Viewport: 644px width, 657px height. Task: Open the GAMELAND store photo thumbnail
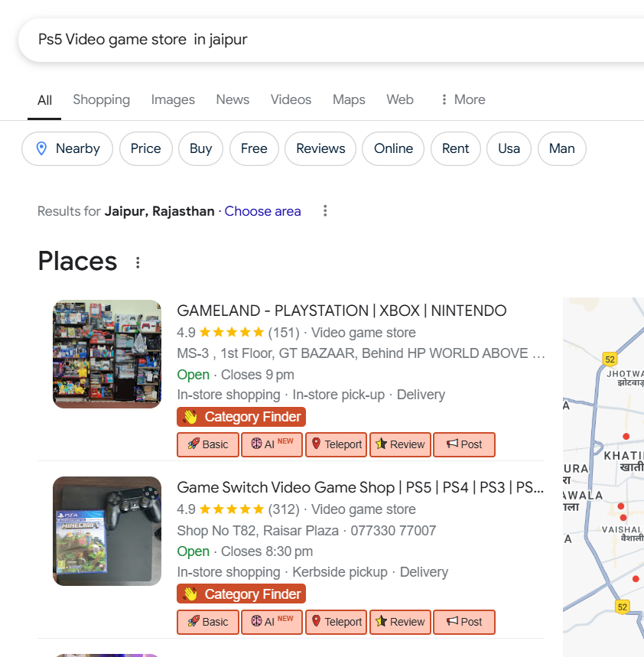(107, 353)
